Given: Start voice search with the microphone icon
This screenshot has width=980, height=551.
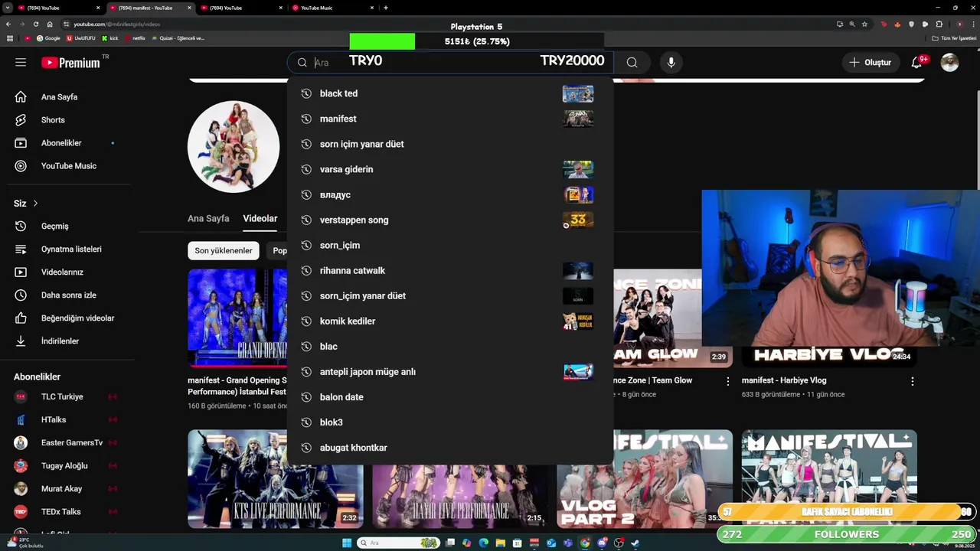Looking at the screenshot, I should click(671, 63).
